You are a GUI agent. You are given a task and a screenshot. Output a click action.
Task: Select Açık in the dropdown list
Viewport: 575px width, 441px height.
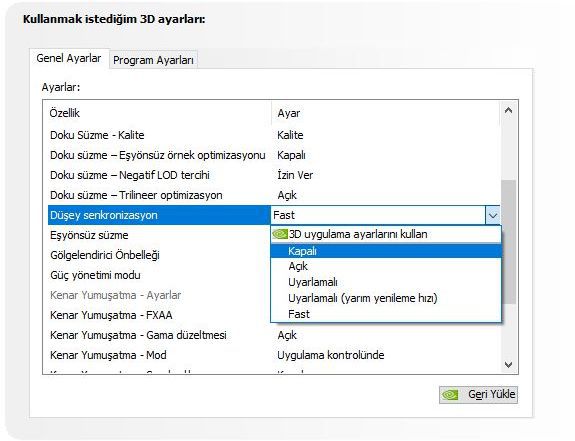click(386, 266)
